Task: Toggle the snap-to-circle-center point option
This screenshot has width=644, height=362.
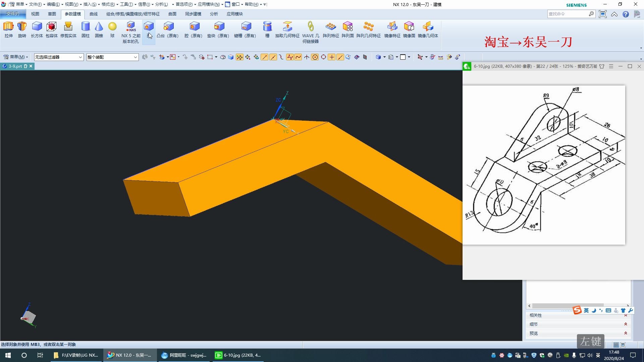Action: point(315,57)
